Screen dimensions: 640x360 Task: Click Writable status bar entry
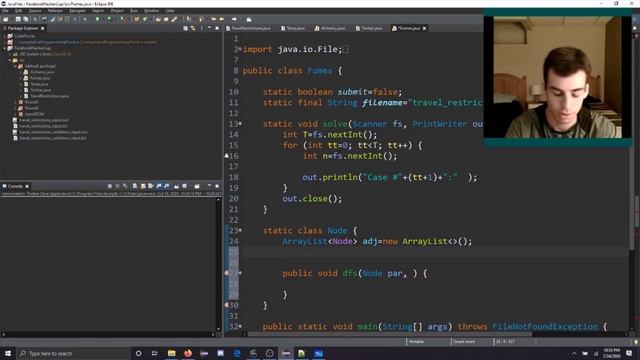tap(417, 341)
